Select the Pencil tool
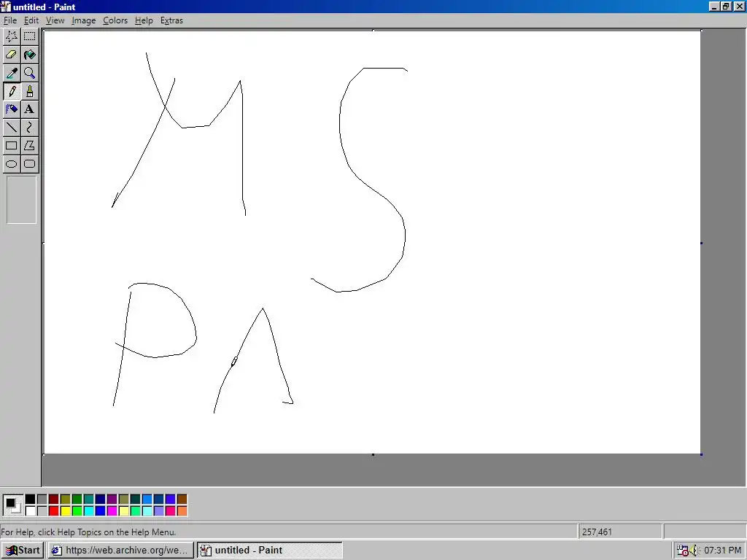This screenshot has height=560, width=747. tap(12, 91)
